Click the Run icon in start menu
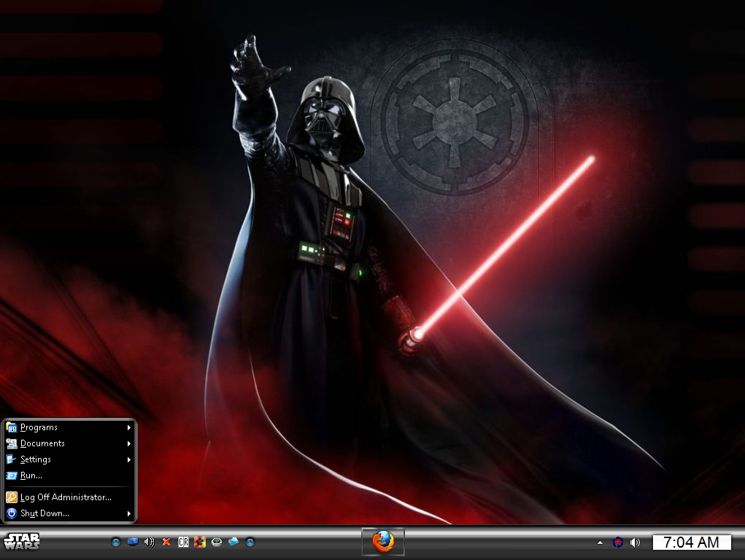Image resolution: width=745 pixels, height=560 pixels. click(x=12, y=475)
